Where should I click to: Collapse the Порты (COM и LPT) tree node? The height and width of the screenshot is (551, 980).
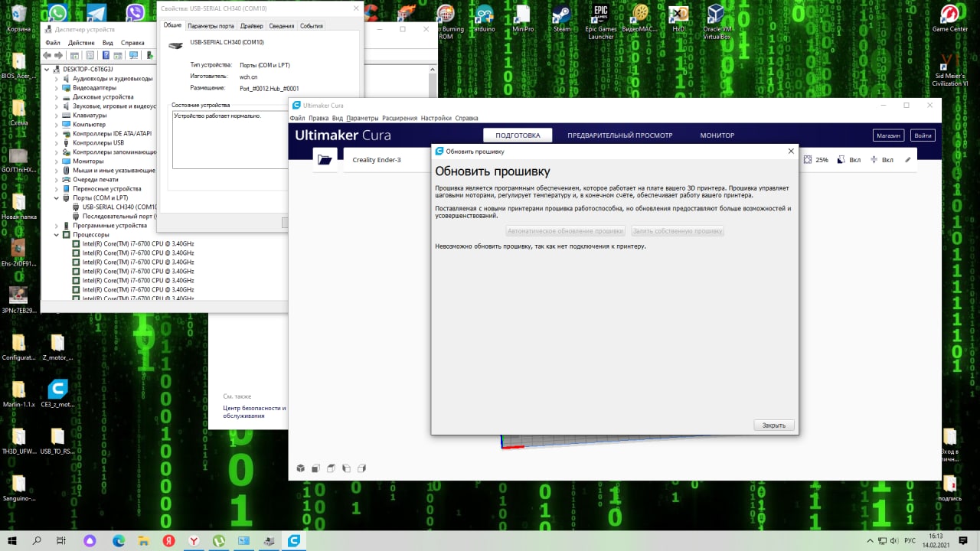57,197
